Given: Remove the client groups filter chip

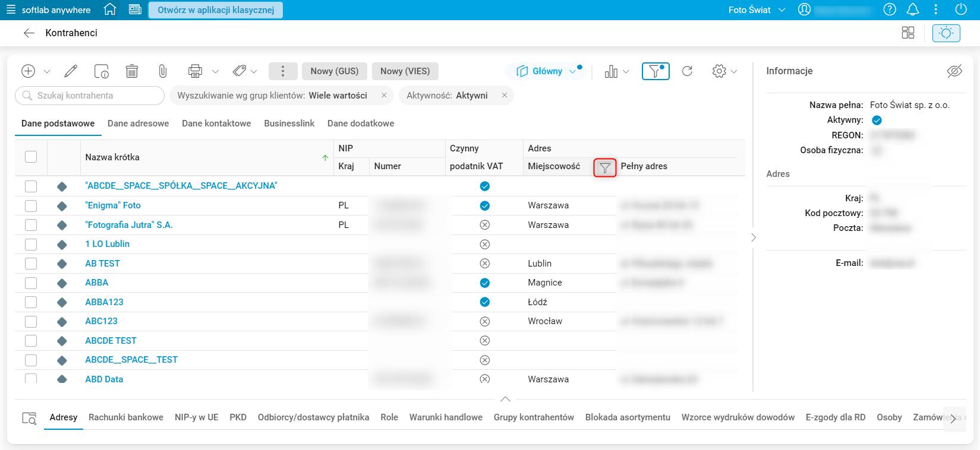Looking at the screenshot, I should pos(384,96).
